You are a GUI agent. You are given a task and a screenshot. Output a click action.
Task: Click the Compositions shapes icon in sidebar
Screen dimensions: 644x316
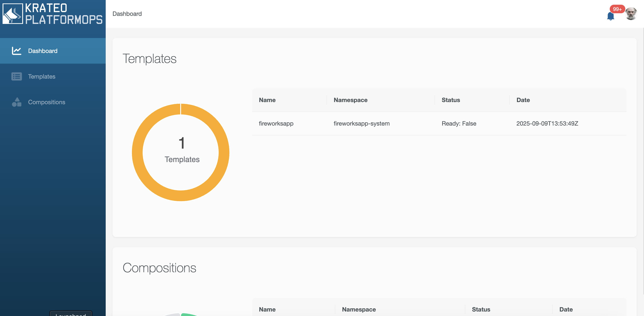[16, 102]
